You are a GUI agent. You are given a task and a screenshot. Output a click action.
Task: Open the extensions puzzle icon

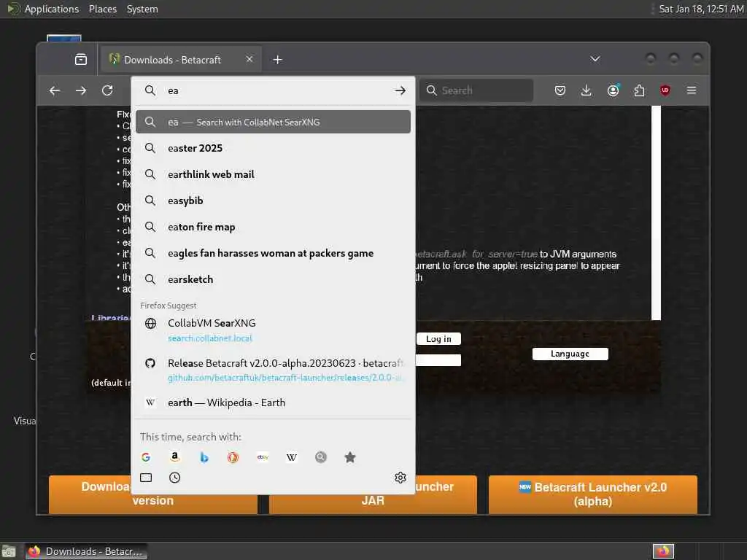click(x=639, y=90)
